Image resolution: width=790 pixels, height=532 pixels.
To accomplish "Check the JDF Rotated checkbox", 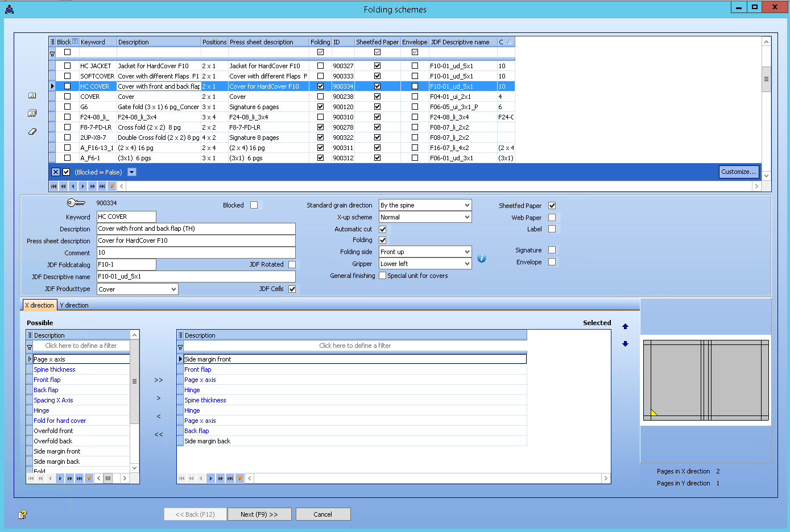I will click(292, 264).
